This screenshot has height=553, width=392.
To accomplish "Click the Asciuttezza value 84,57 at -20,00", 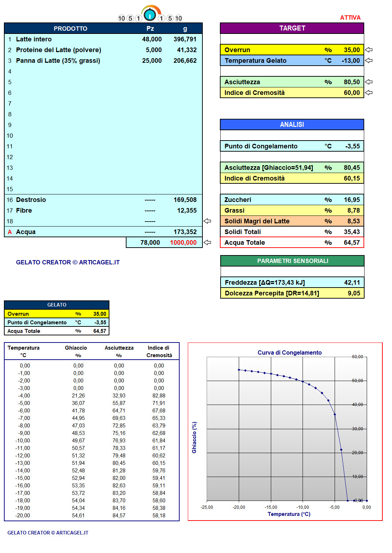I will 119,516.
